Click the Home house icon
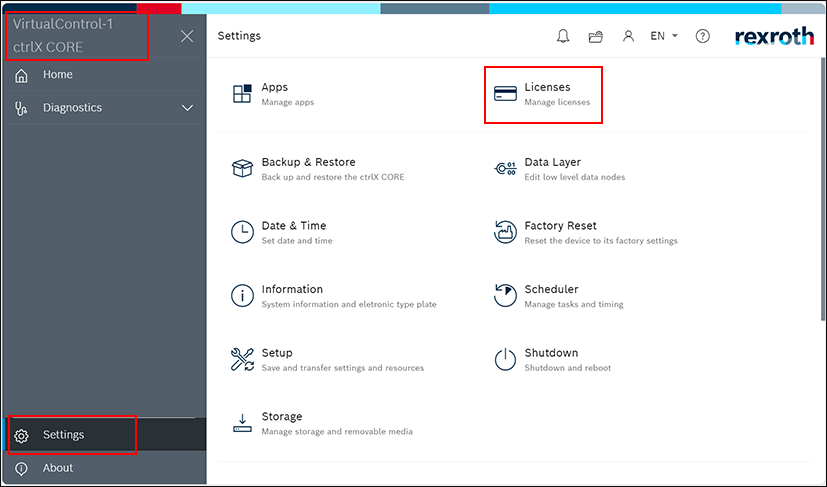Screen dimensions: 827x487 21,75
